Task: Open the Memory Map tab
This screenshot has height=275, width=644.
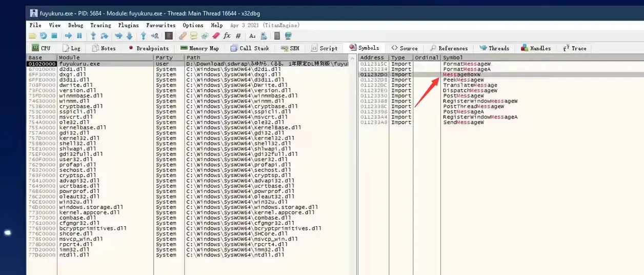Action: click(200, 48)
